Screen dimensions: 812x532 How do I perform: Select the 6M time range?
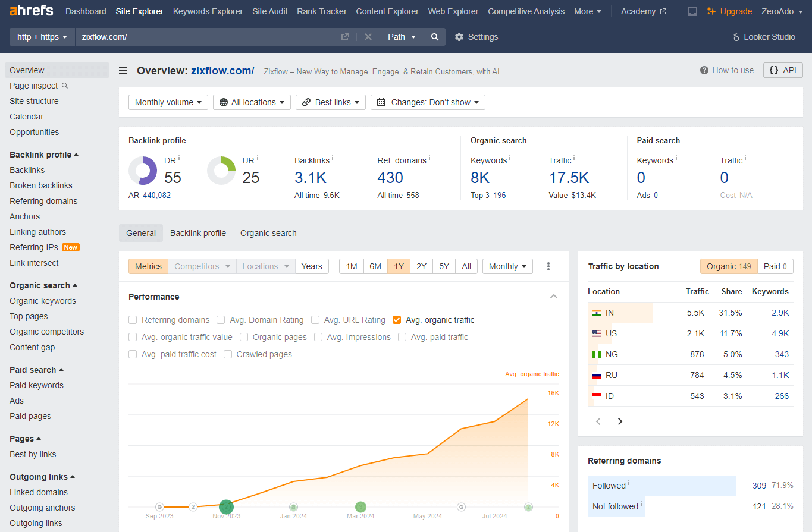(x=375, y=266)
